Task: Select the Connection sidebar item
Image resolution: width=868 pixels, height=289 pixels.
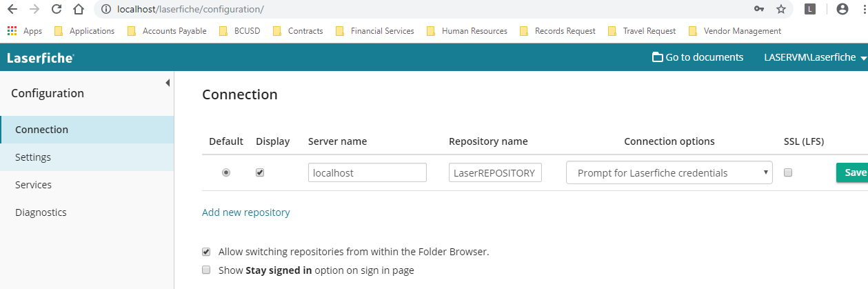Action: pyautogui.click(x=87, y=130)
